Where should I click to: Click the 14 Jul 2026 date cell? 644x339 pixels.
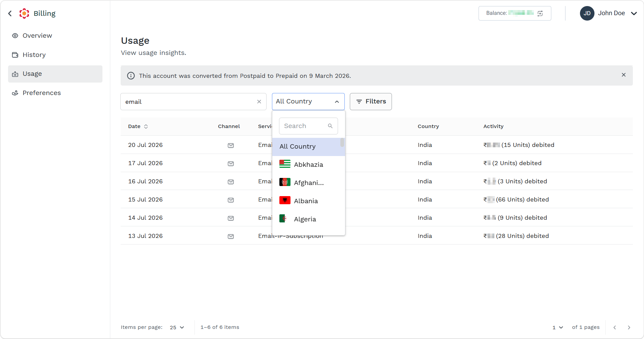click(145, 218)
